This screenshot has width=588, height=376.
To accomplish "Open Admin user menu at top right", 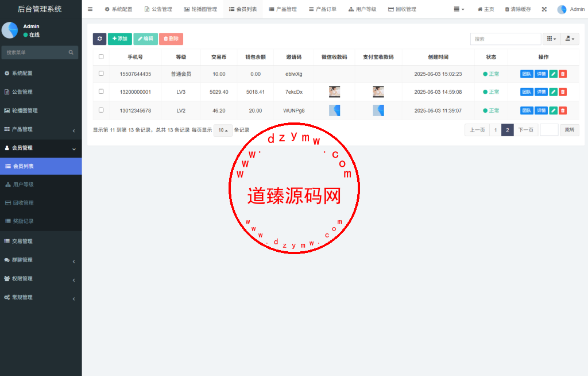I will coord(571,9).
